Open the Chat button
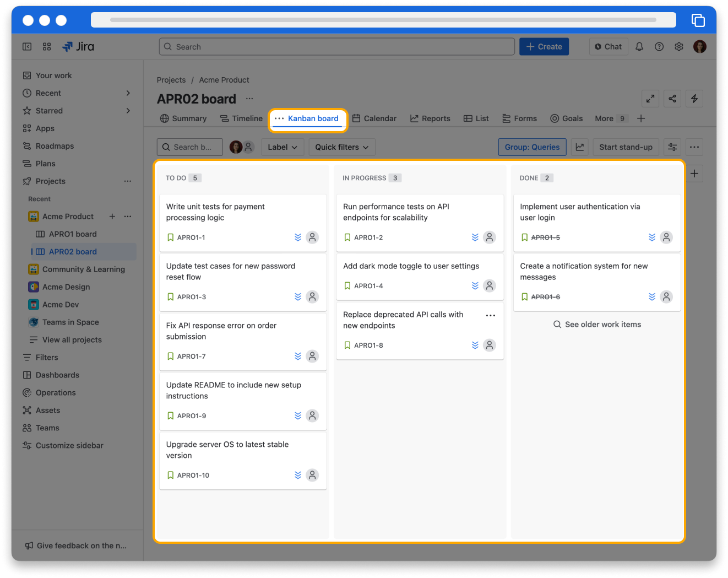This screenshot has width=728, height=578. point(609,47)
